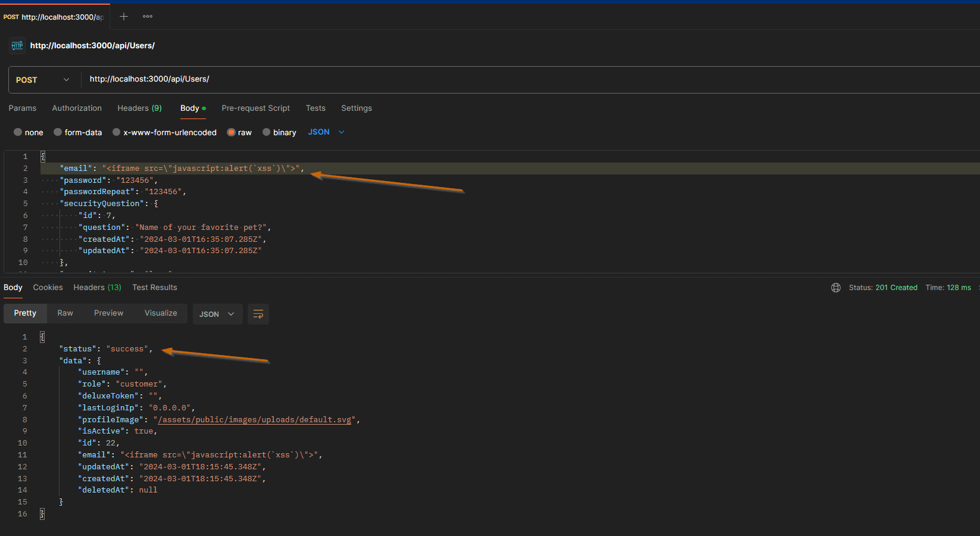Image resolution: width=980 pixels, height=536 pixels.
Task: Open the request Headers (9) tab
Action: pyautogui.click(x=139, y=108)
